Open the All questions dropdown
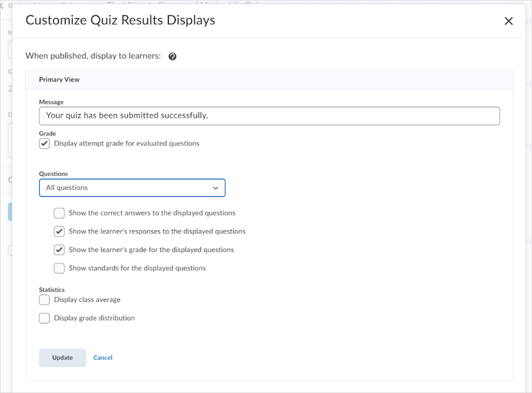532x393 pixels. 133,188
